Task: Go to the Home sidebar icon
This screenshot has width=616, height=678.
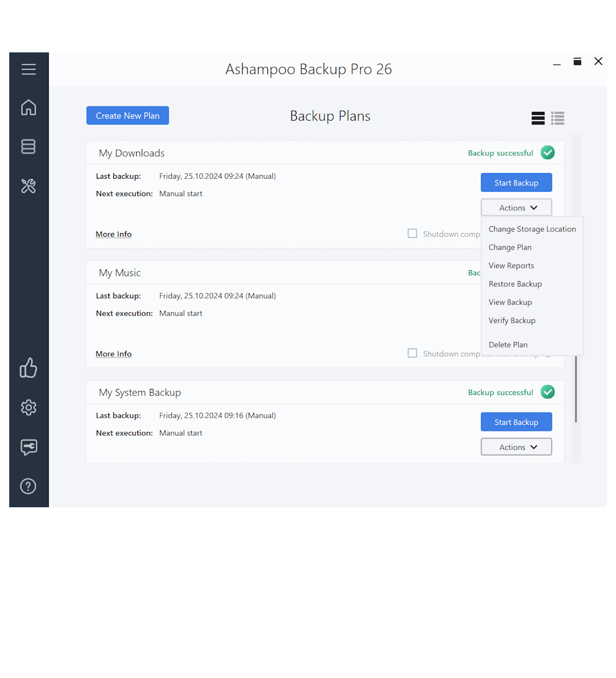Action: (28, 108)
